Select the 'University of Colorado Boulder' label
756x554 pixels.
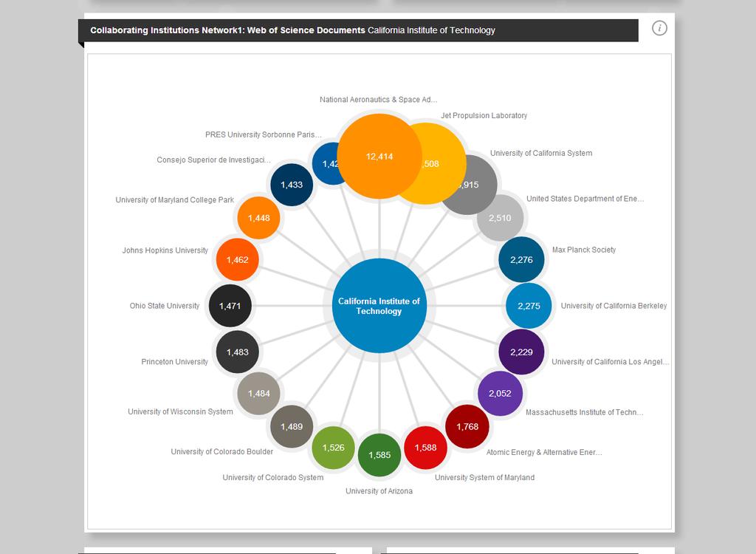coord(221,451)
